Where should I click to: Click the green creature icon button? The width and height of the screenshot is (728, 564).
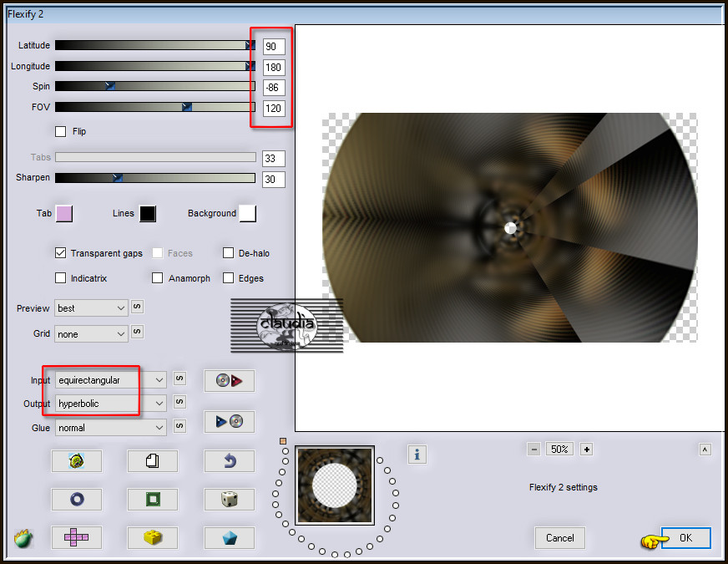pos(77,461)
